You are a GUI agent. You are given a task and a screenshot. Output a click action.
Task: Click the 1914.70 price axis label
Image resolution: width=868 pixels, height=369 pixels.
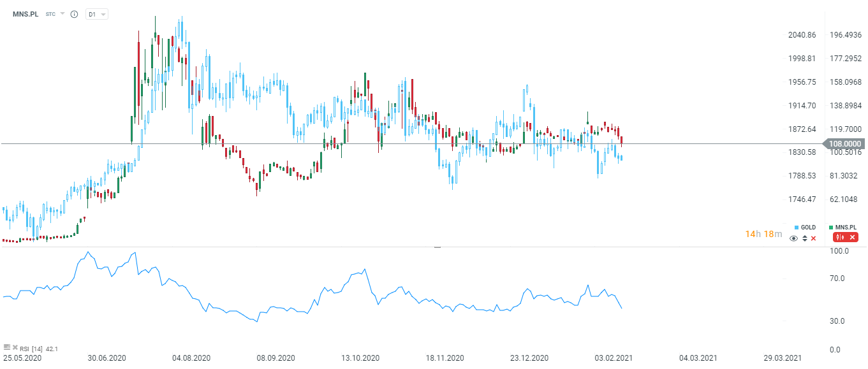[x=802, y=106]
